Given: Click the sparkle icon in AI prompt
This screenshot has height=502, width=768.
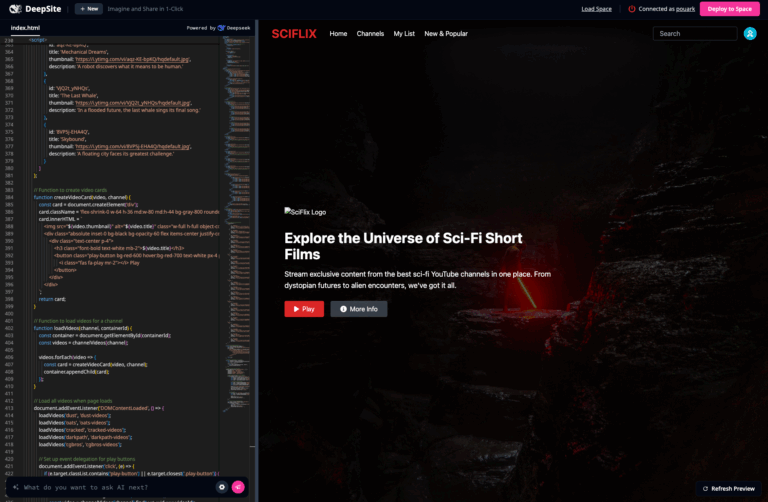Looking at the screenshot, I should tap(16, 487).
